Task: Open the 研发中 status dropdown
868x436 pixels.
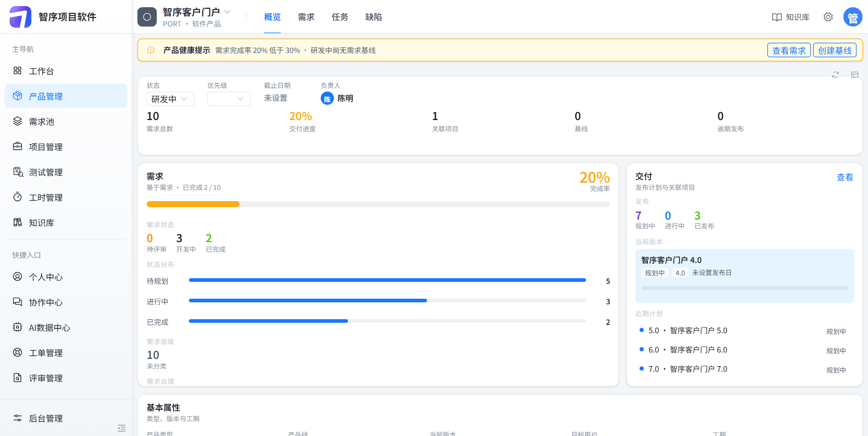Action: [170, 99]
